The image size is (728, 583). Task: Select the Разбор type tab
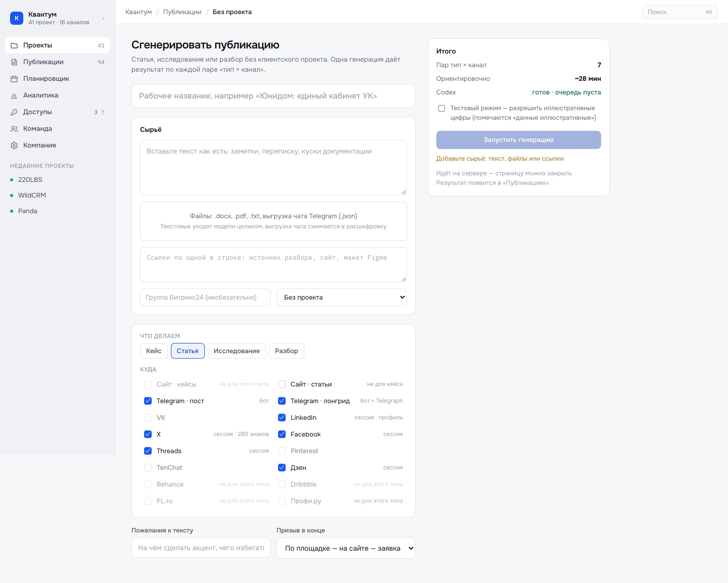point(286,351)
